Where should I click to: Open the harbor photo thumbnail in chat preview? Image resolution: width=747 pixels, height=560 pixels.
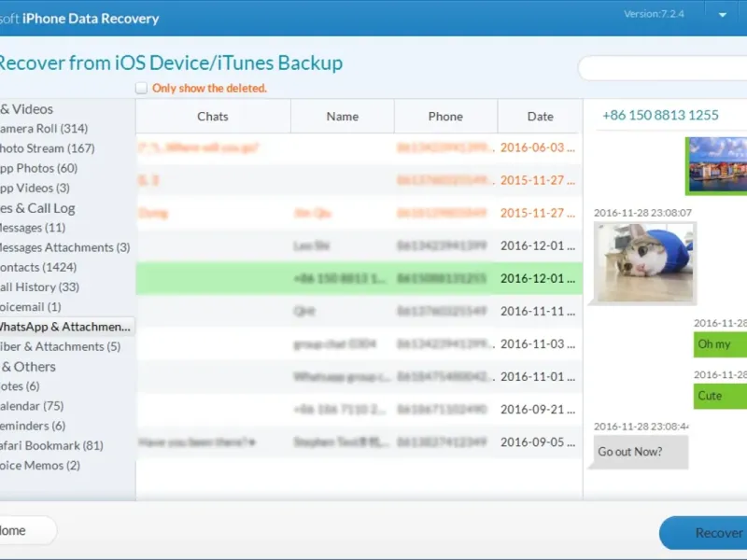(716, 165)
